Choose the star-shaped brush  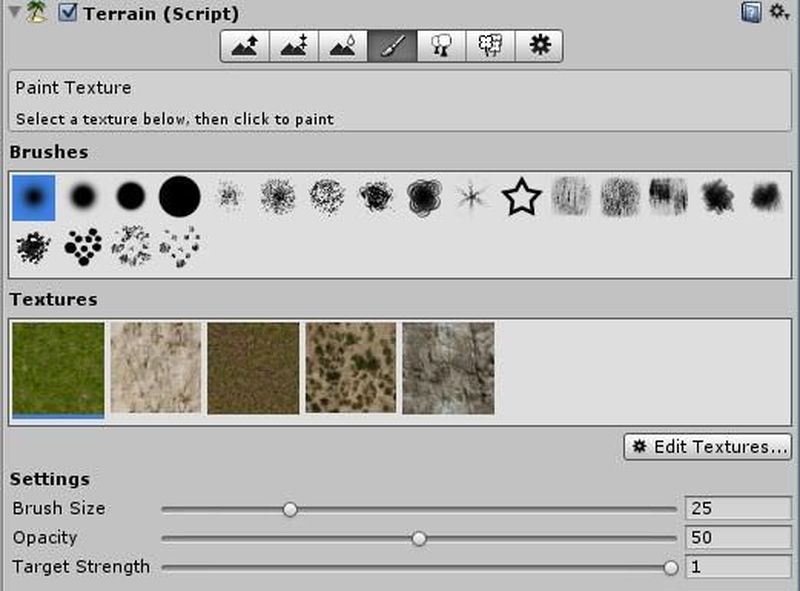click(520, 197)
